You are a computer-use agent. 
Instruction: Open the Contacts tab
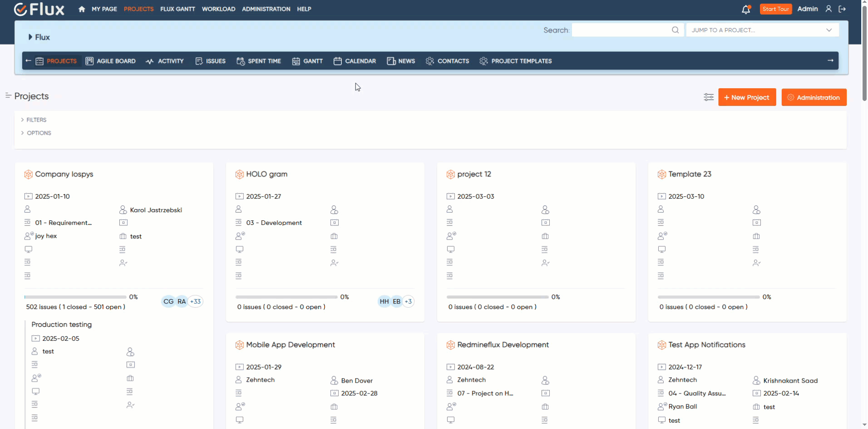pyautogui.click(x=447, y=61)
